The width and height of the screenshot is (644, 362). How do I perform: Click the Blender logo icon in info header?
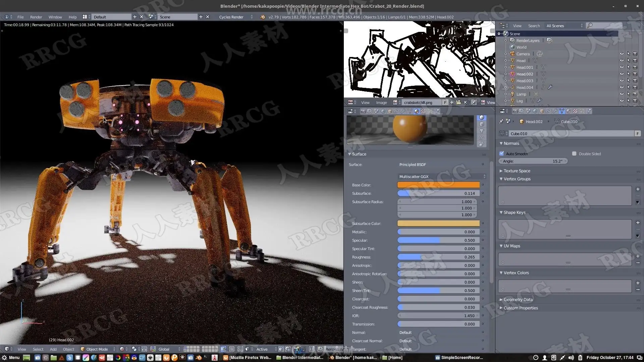coord(263,17)
